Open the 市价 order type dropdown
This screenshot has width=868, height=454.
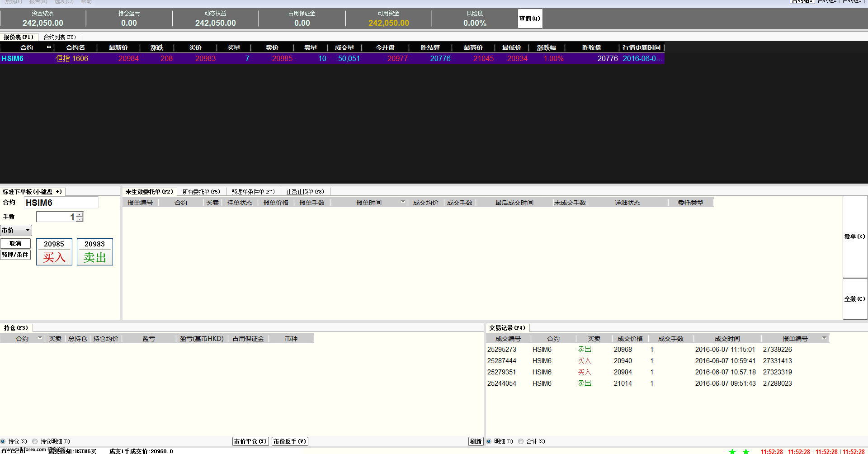coord(16,230)
